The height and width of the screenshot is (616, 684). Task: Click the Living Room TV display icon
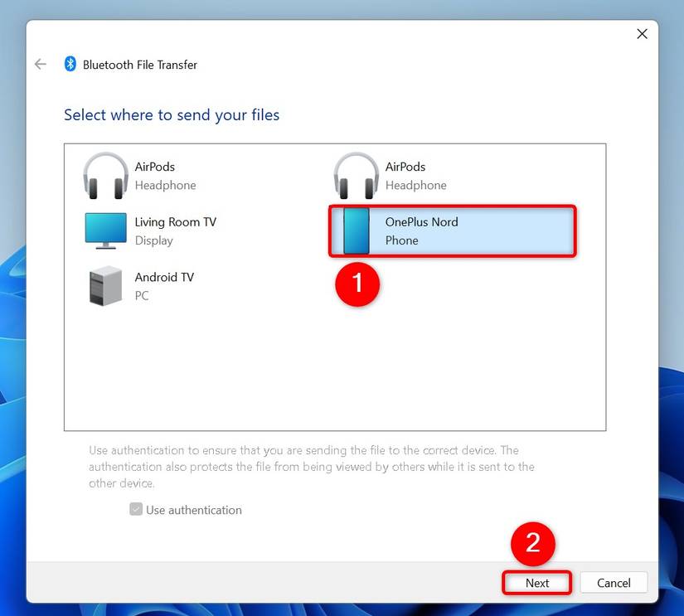click(x=104, y=230)
